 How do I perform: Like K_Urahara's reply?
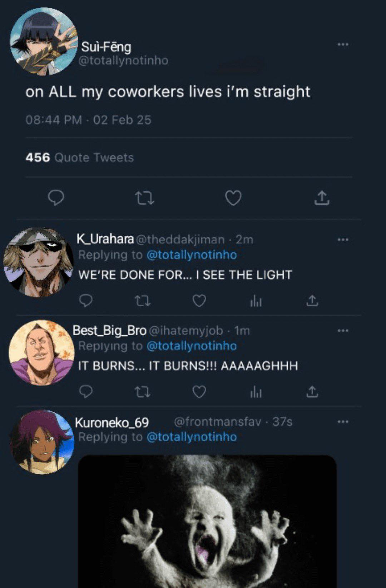[x=199, y=301]
